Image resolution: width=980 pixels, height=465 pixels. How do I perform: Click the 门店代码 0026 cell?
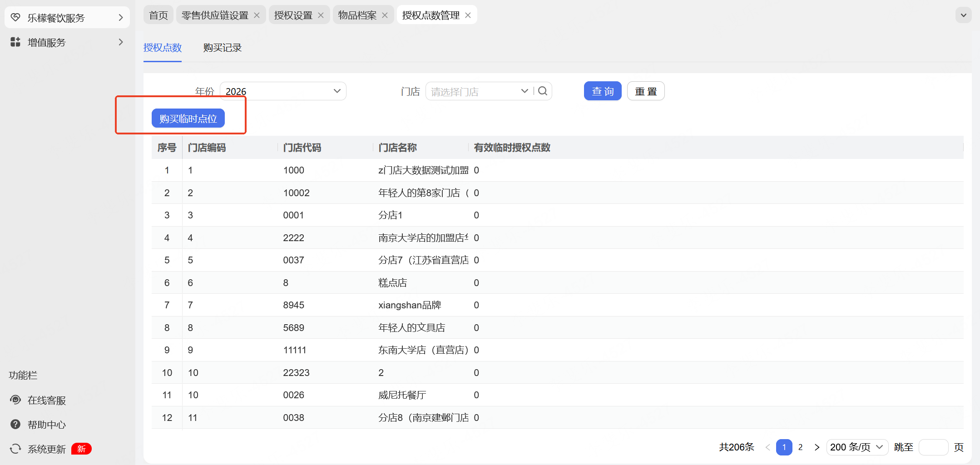(x=293, y=395)
